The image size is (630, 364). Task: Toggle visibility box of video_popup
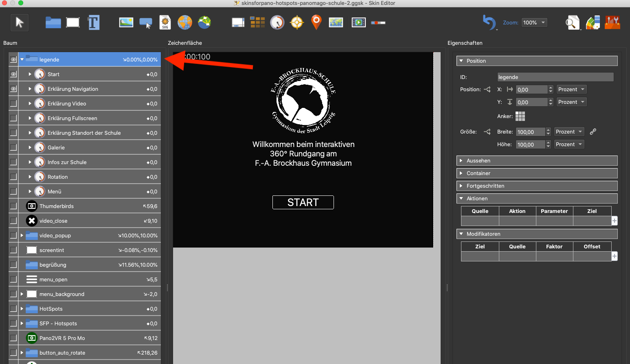coord(13,235)
